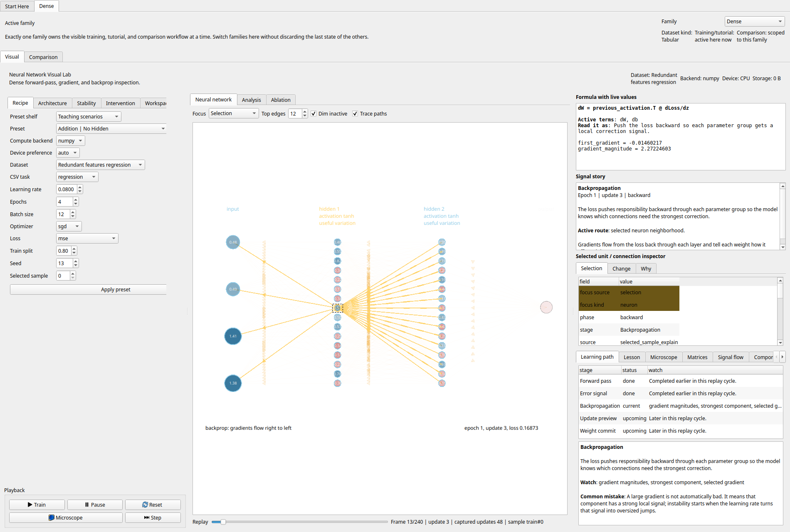Click inspector table scrollbar down arrow
This screenshot has height=532, width=790.
coord(780,342)
